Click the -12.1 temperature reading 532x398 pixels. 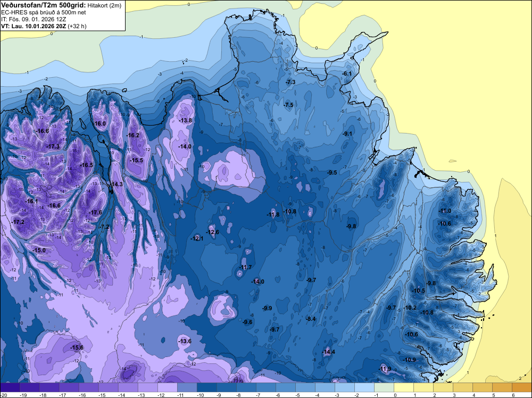[x=197, y=238]
